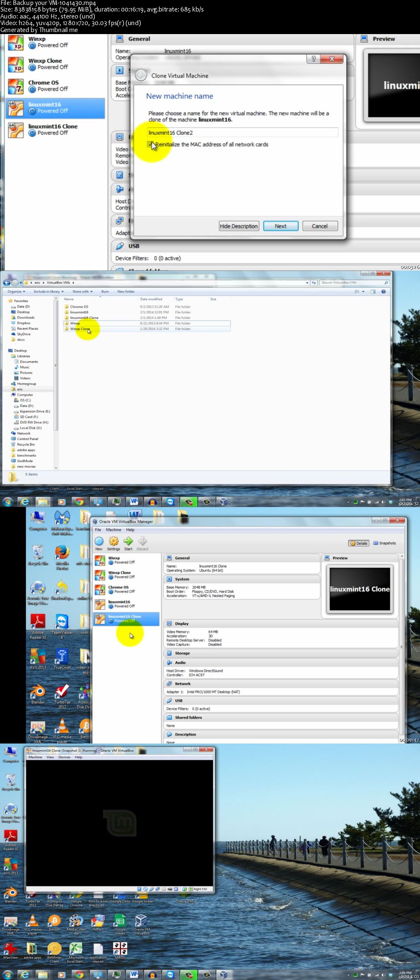Viewport: 420px width, 980px height.
Task: Open the Organize dropdown in Explorer
Action: [16, 291]
